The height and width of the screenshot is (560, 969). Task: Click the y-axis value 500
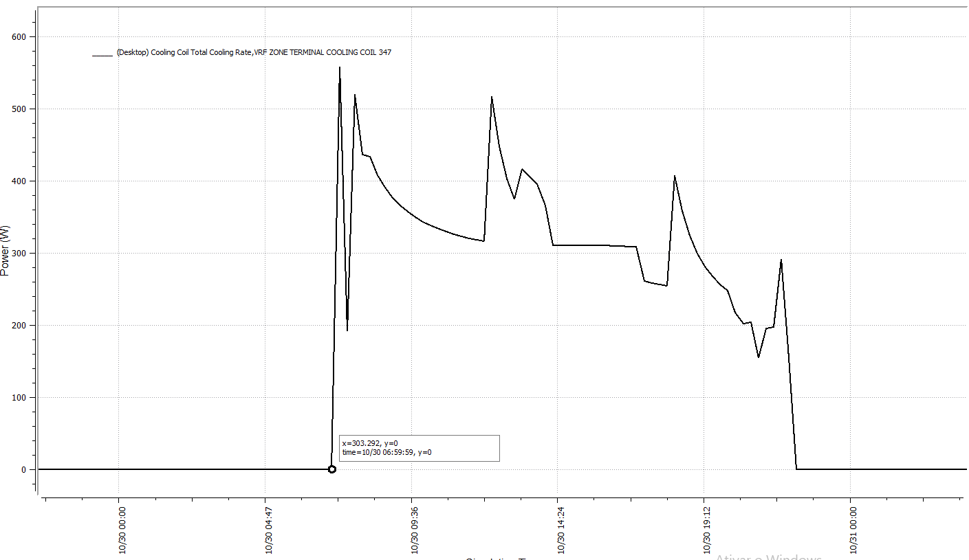click(x=20, y=109)
